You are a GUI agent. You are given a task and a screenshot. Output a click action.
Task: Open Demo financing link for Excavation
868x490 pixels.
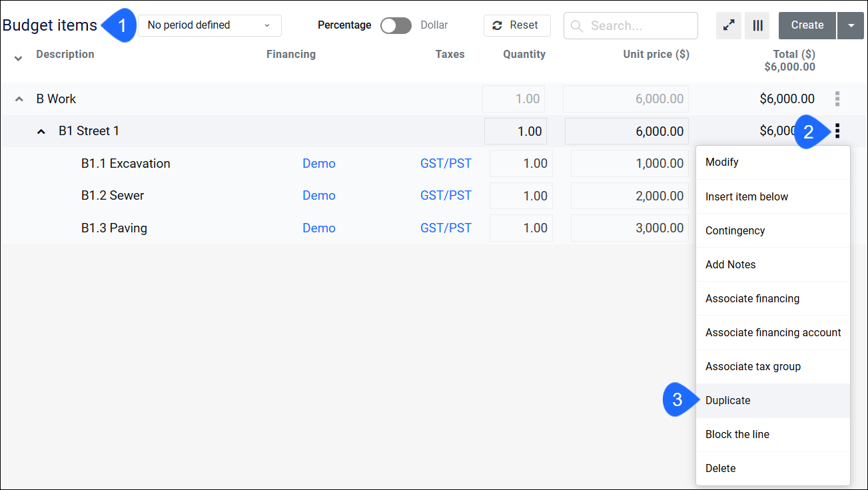[319, 164]
